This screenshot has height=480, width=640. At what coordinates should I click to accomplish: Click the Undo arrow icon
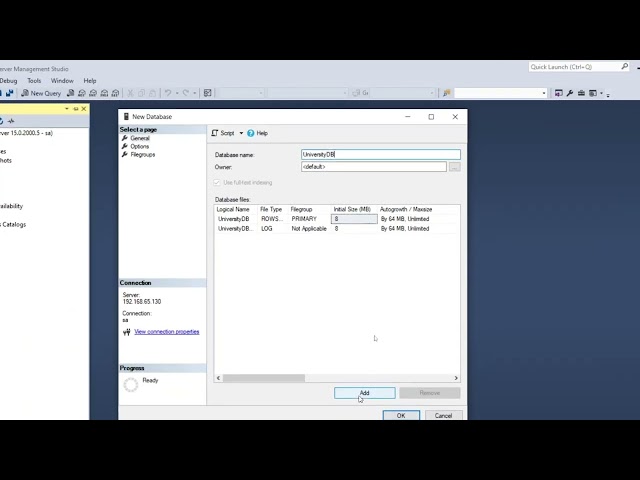point(168,93)
